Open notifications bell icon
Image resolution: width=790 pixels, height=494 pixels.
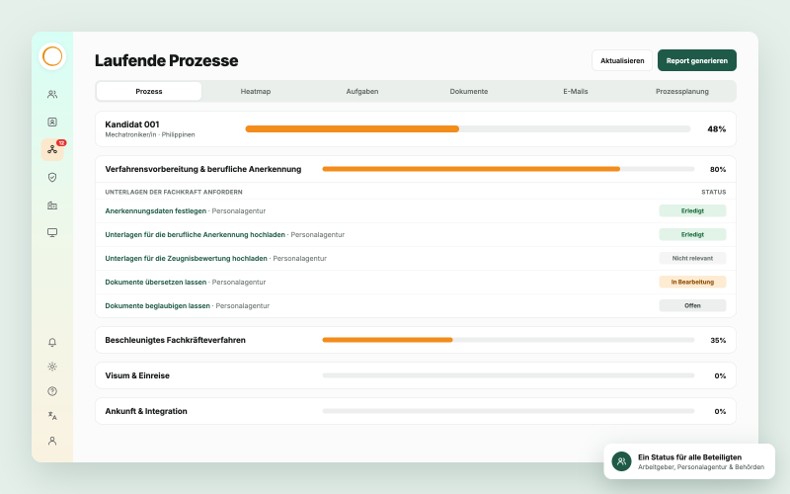coord(52,342)
